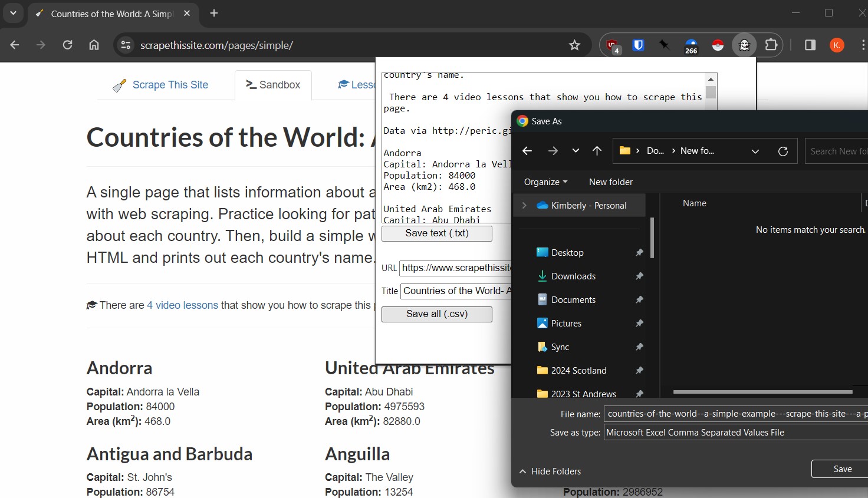Create a New folder

tap(610, 182)
